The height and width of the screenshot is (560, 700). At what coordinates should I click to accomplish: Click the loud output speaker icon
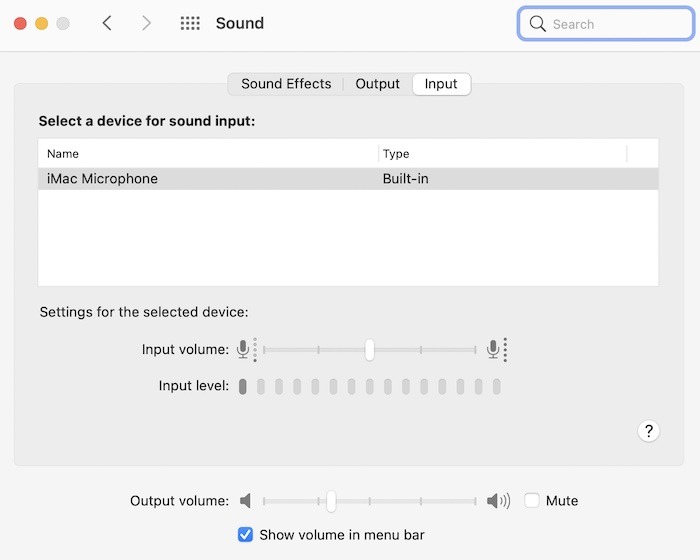pyautogui.click(x=498, y=501)
